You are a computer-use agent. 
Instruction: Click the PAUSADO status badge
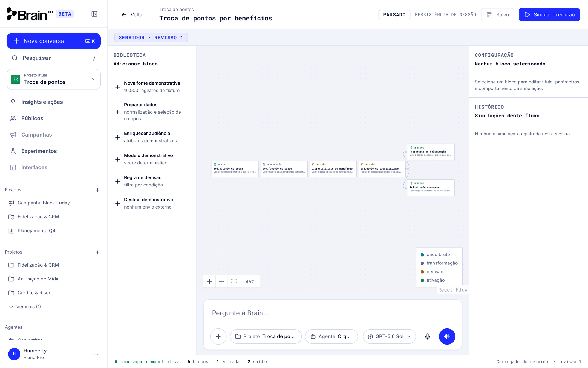point(394,15)
